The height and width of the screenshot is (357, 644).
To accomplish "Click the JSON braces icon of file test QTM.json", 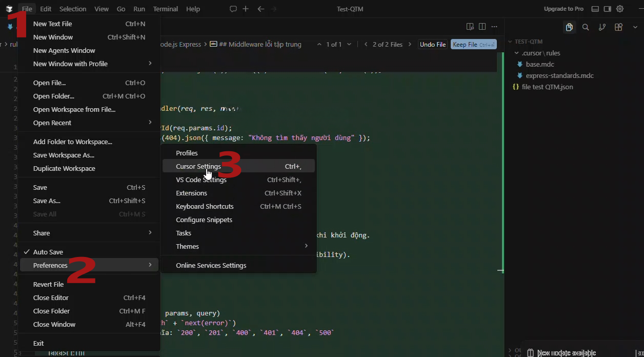I will click(x=516, y=87).
